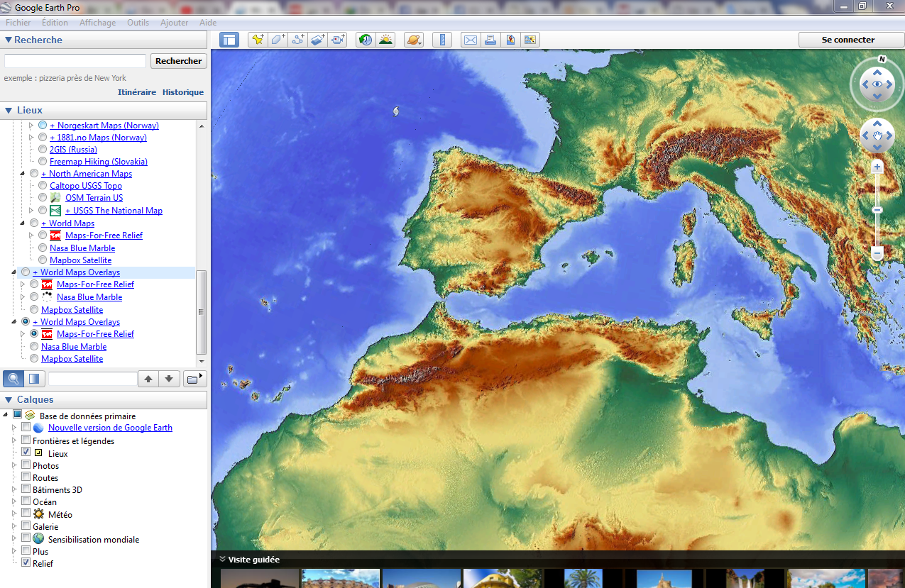The height and width of the screenshot is (588, 905).
Task: Open the Nouvelle version de Google Earth link
Action: (x=110, y=428)
